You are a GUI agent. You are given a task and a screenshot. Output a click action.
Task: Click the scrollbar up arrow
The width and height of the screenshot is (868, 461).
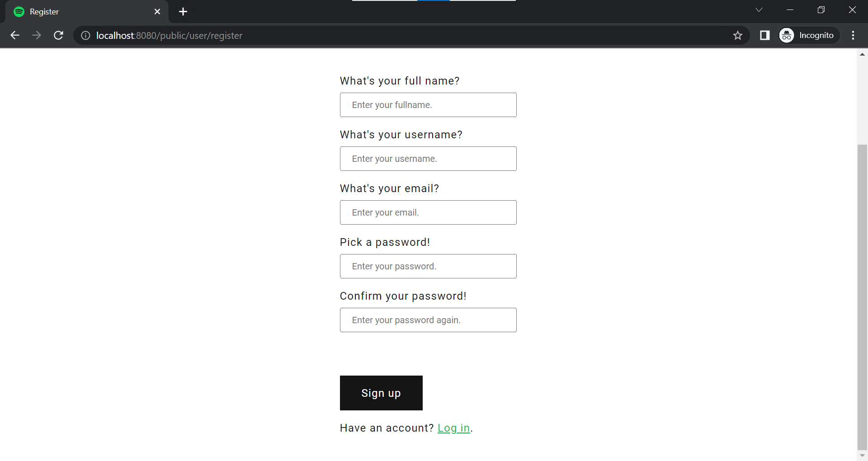point(862,54)
